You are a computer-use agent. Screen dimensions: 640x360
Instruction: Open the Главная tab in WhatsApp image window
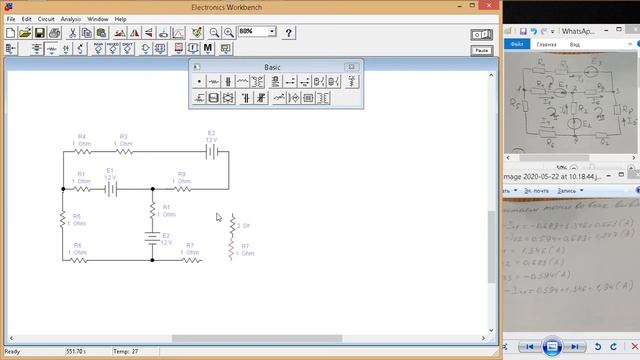point(547,44)
